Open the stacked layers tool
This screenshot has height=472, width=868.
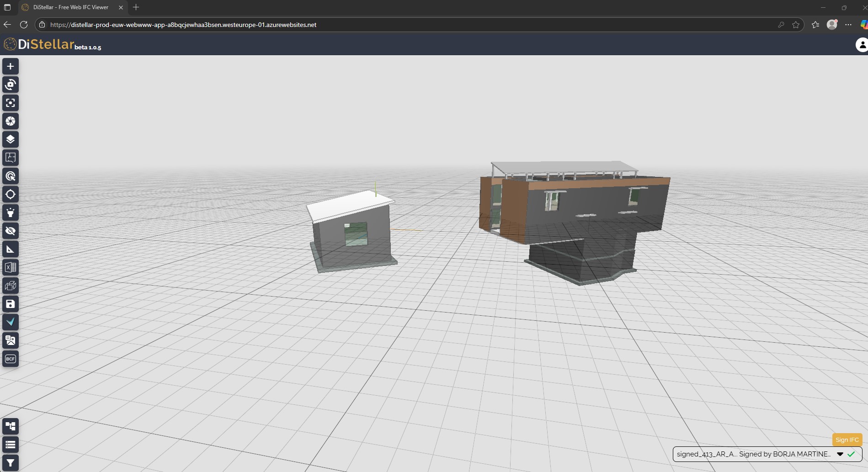click(11, 139)
